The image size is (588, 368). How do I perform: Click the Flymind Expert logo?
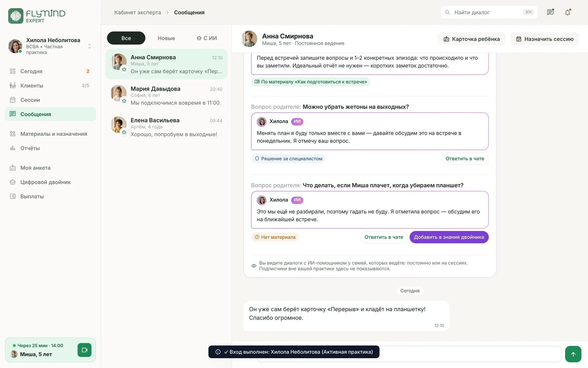pyautogui.click(x=37, y=16)
